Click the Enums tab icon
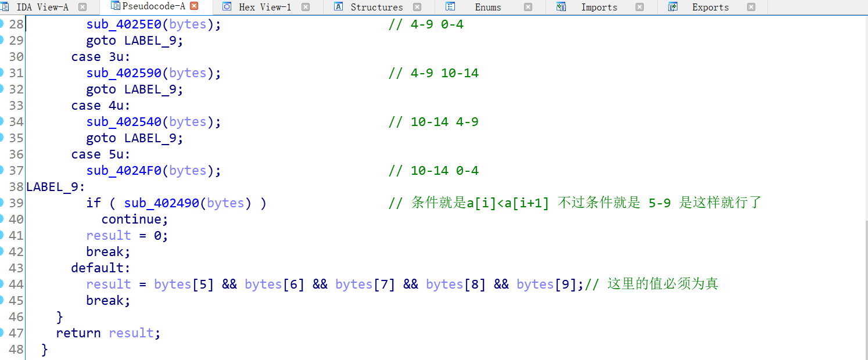 (x=450, y=7)
